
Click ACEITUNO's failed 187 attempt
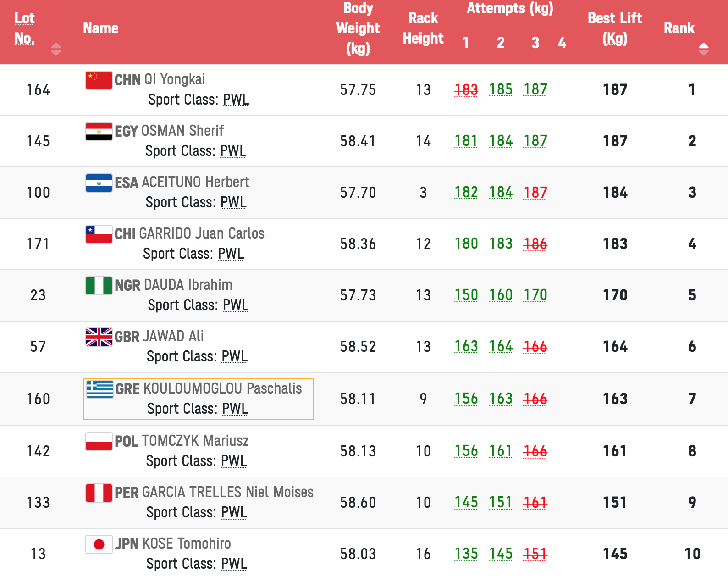(535, 192)
